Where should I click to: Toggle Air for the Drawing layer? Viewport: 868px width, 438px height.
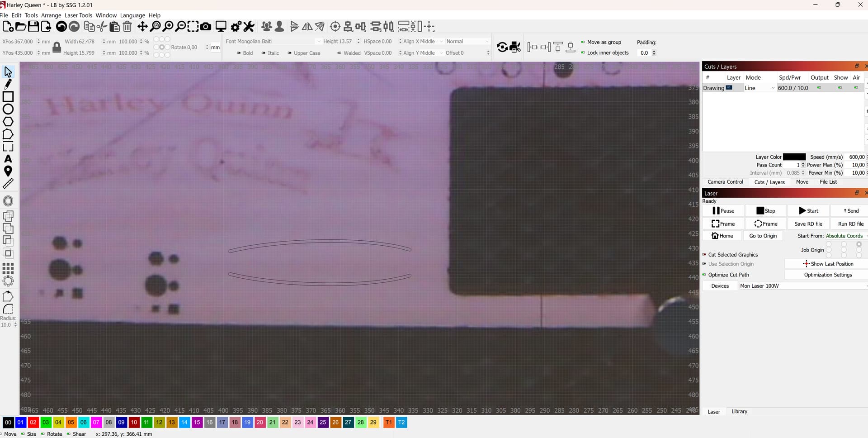856,88
